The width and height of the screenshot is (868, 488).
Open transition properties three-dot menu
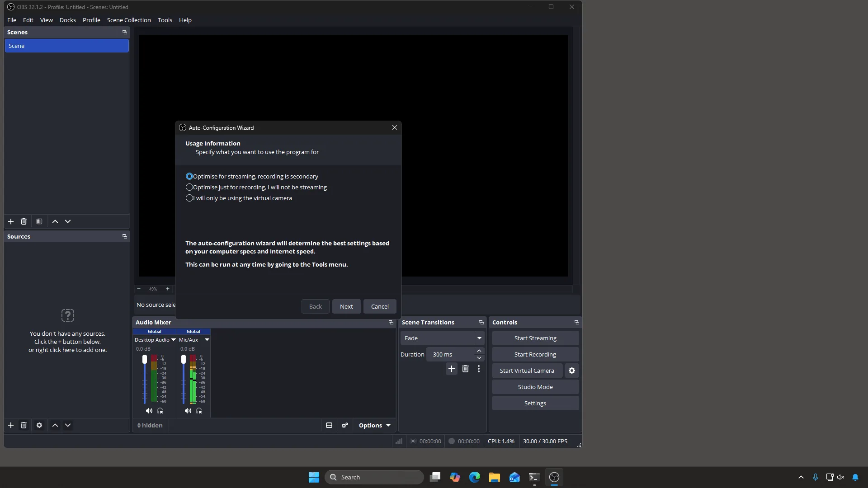tap(479, 369)
